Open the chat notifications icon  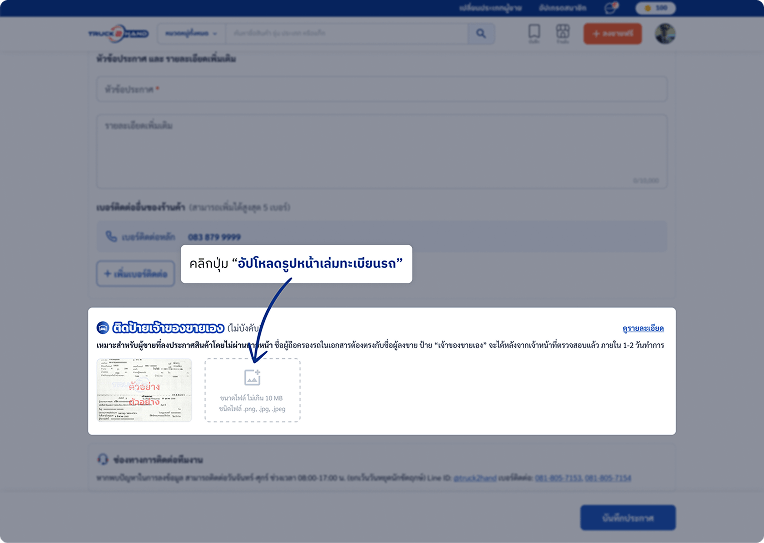(611, 8)
